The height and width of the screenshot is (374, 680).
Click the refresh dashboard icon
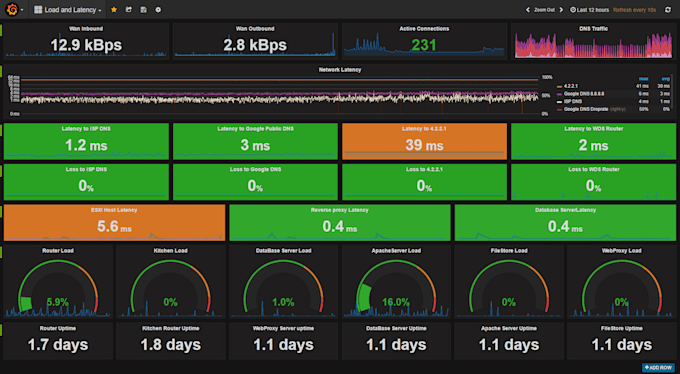(668, 10)
